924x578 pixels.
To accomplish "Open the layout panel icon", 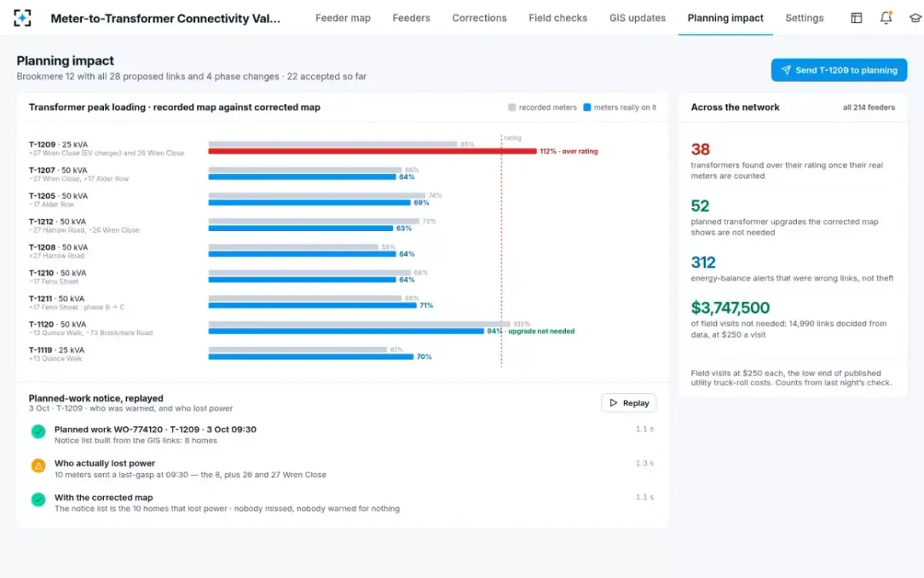I will coord(856,18).
